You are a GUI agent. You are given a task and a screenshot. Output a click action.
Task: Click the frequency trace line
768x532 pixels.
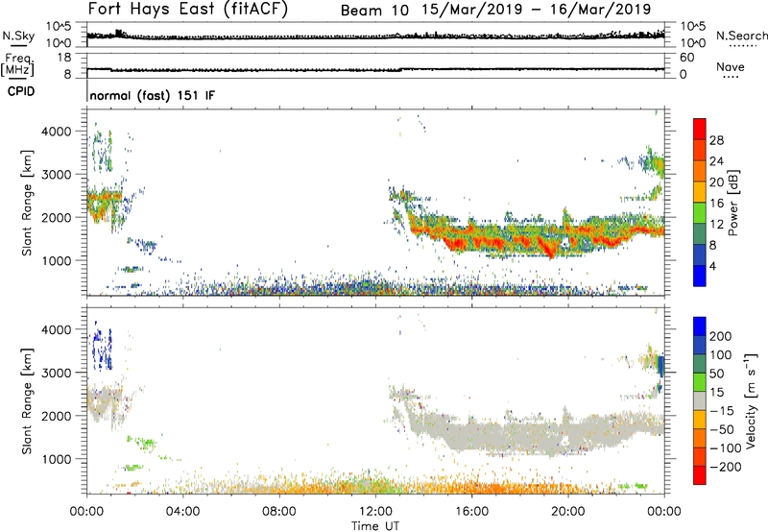click(375, 69)
